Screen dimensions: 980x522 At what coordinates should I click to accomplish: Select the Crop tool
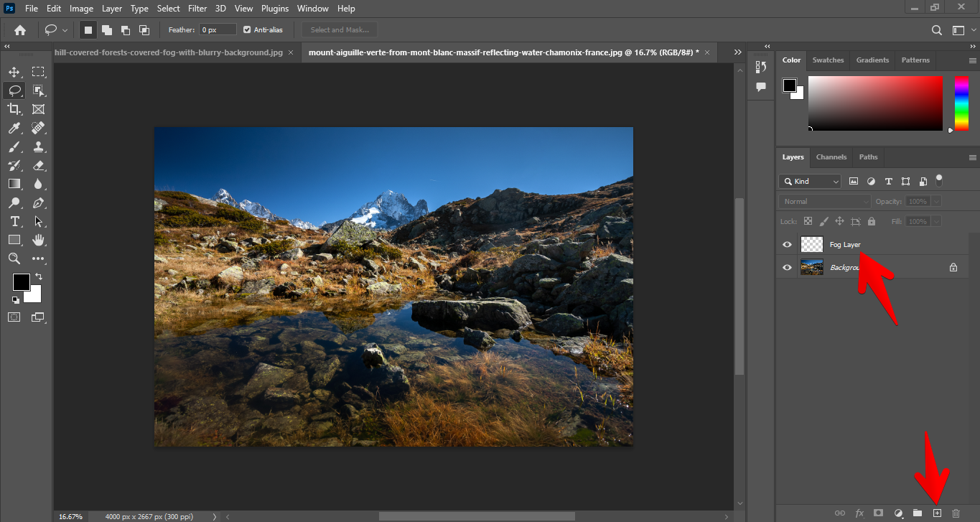pyautogui.click(x=14, y=109)
